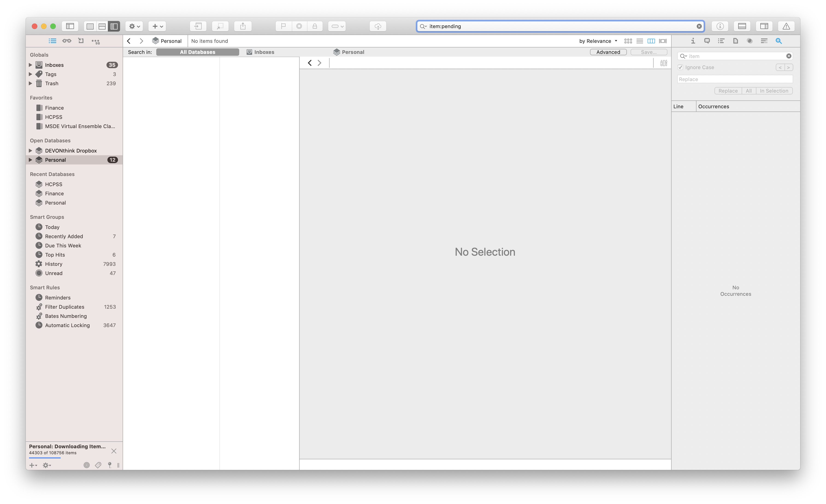The height and width of the screenshot is (504, 826).
Task: Switch item list to icon grid view
Action: (x=628, y=41)
